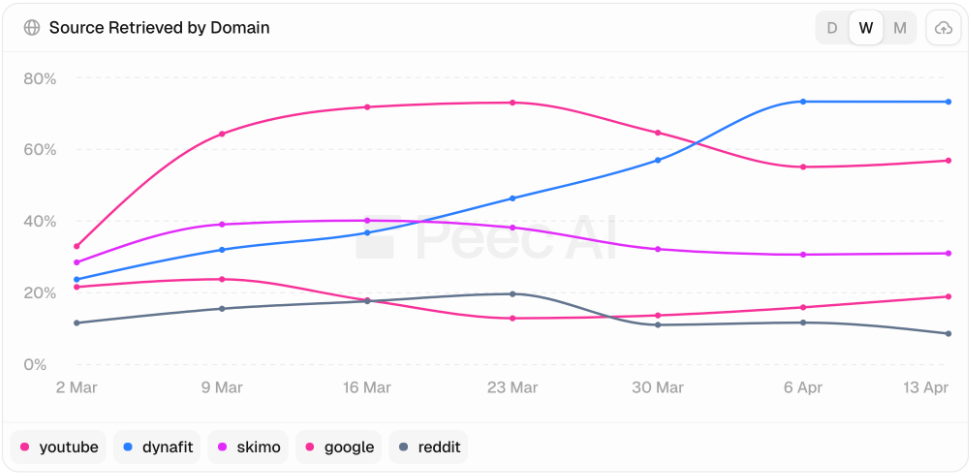This screenshot has width=972, height=476.
Task: Click skimo data point at 16 Mar
Action: pyautogui.click(x=367, y=221)
